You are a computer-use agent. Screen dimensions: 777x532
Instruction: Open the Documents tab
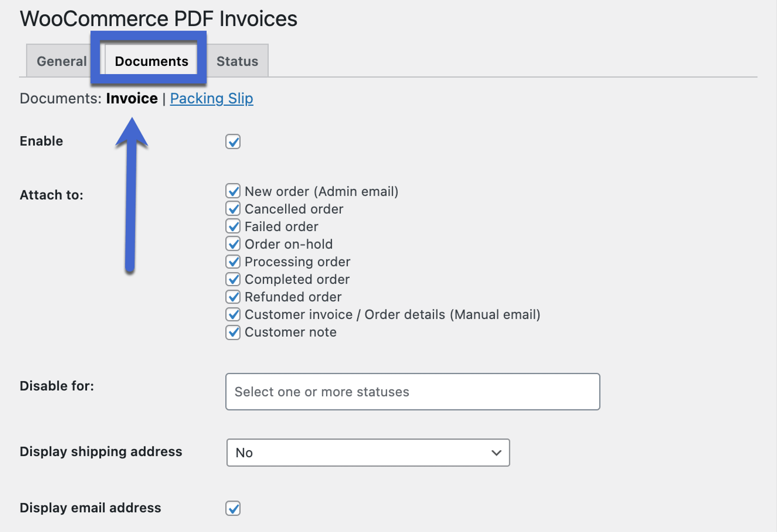coord(152,61)
